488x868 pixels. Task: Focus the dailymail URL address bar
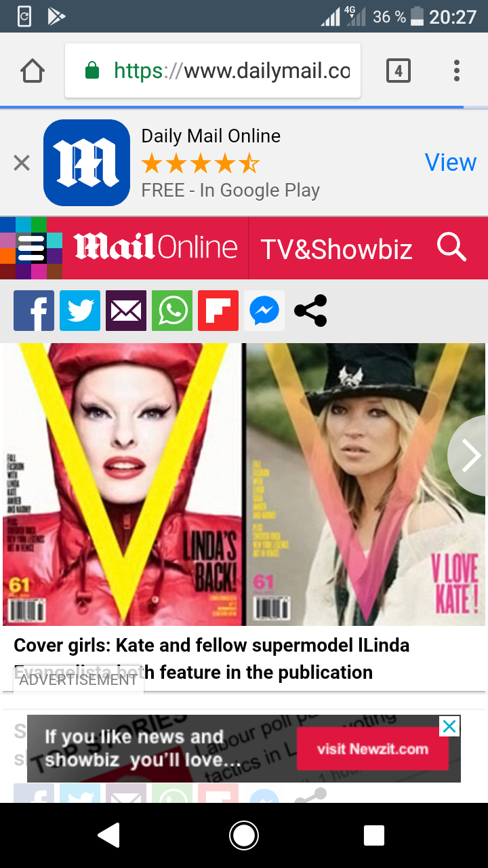(213, 71)
